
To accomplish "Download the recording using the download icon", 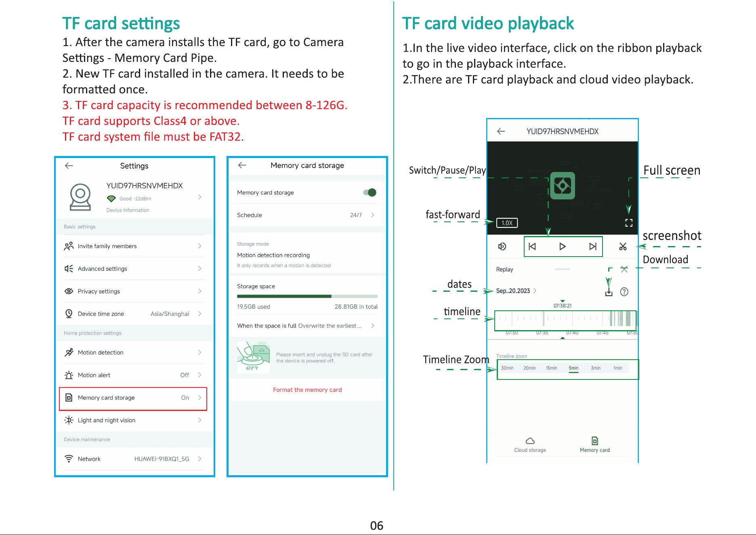I will pos(609,292).
